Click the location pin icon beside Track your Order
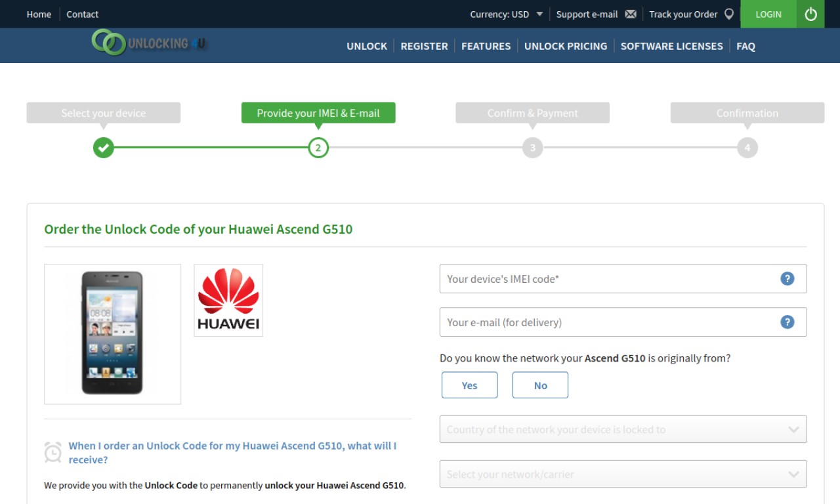Screen dimensions: 840x504 click(729, 14)
